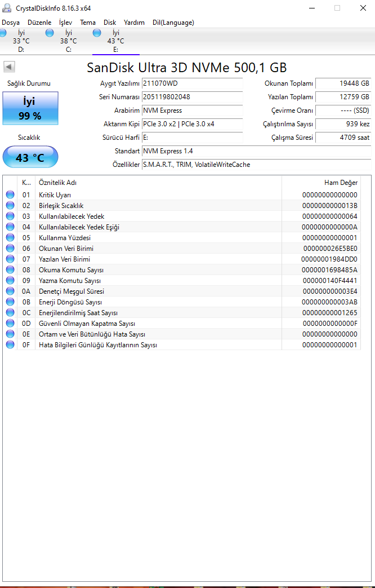Click the status orb for Enerjilendirilmiş Saat Sayısı
Viewport: 375px width, 588px height.
(10, 312)
